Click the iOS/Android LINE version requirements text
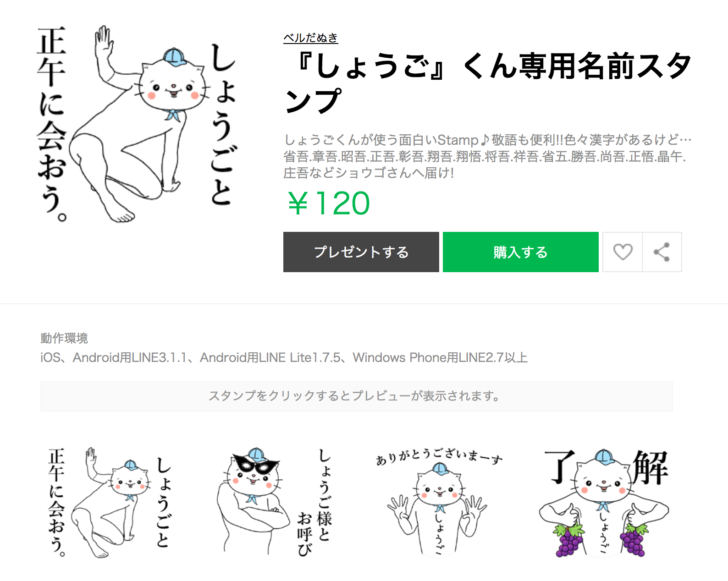 (x=284, y=357)
